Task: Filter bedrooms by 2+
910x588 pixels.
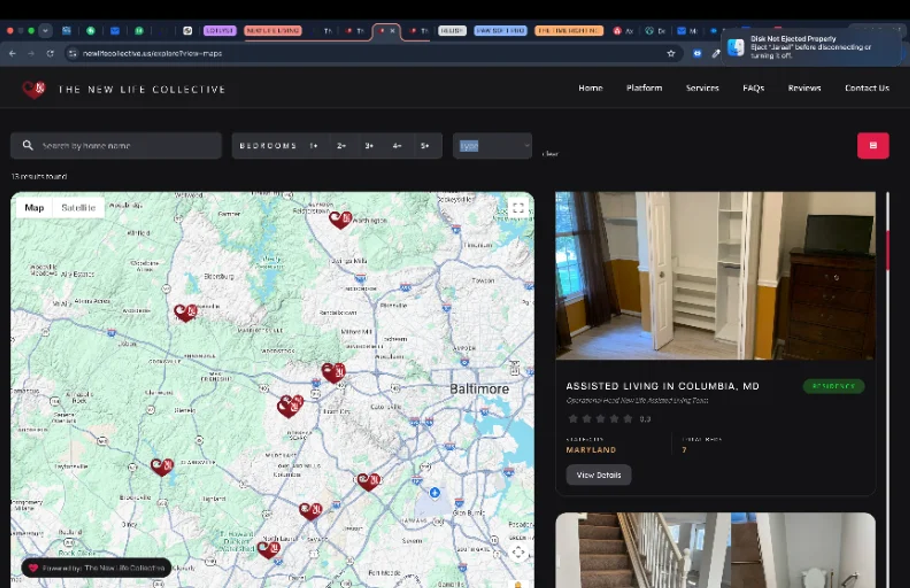Action: [x=341, y=146]
